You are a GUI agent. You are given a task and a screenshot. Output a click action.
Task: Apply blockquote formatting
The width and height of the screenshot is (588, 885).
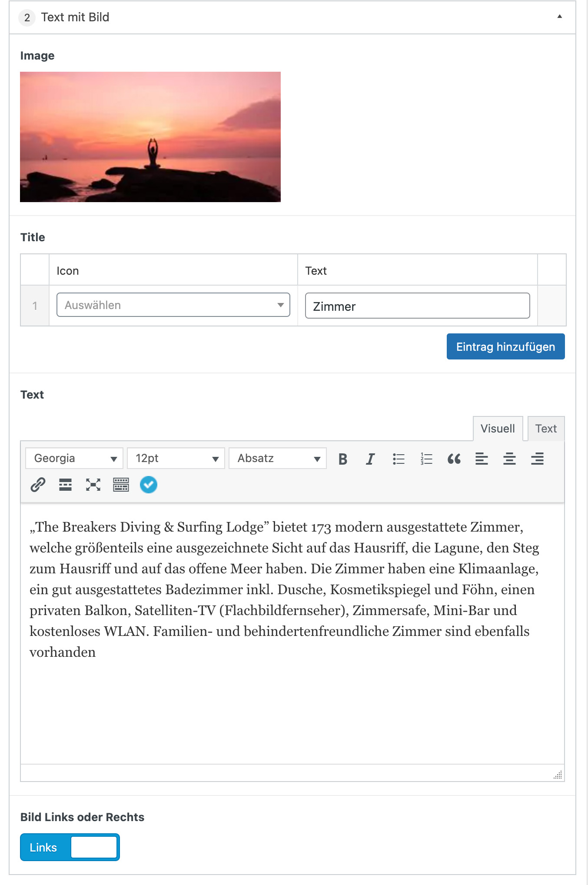pos(454,459)
